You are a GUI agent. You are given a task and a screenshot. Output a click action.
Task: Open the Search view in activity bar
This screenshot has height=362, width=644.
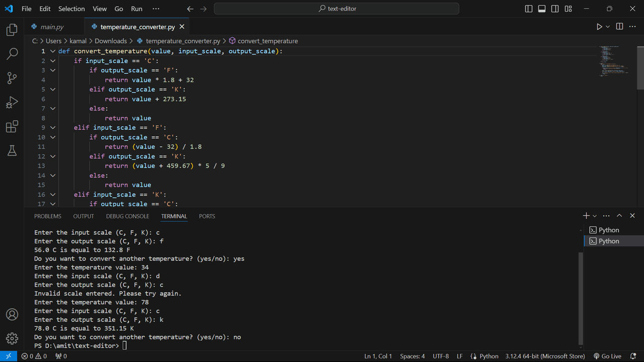point(12,54)
